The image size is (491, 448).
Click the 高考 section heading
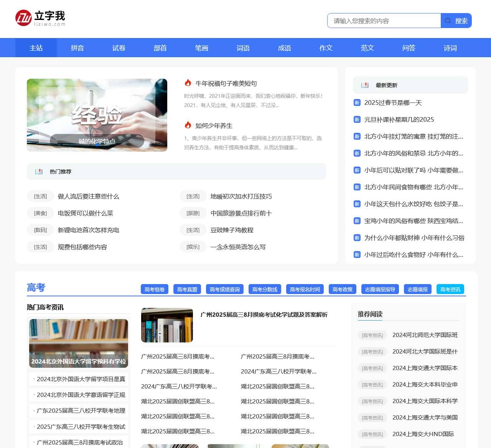(36, 288)
